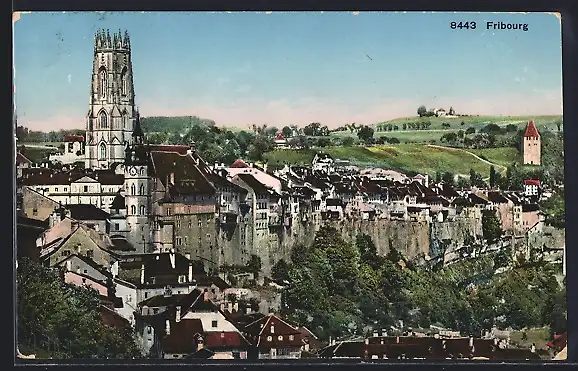Click the small red-roofed house below the stone tower
This screenshot has width=578, height=371.
pos(532,187)
